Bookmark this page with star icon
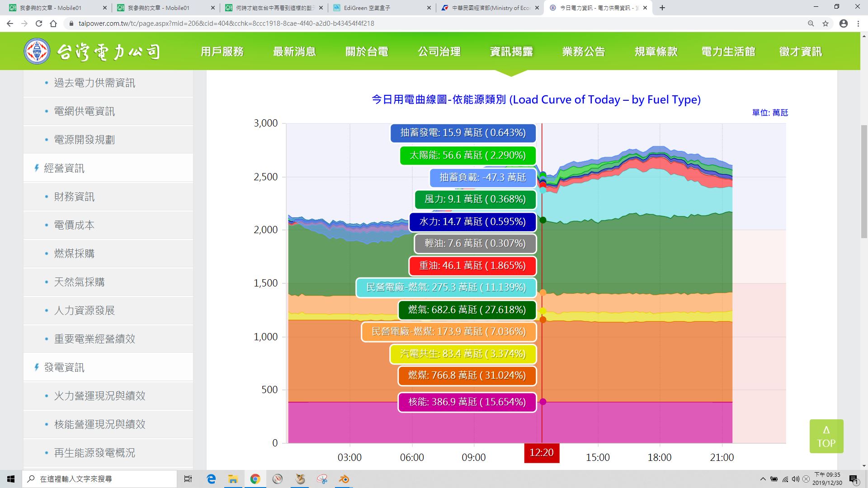The height and width of the screenshot is (488, 868). (826, 23)
